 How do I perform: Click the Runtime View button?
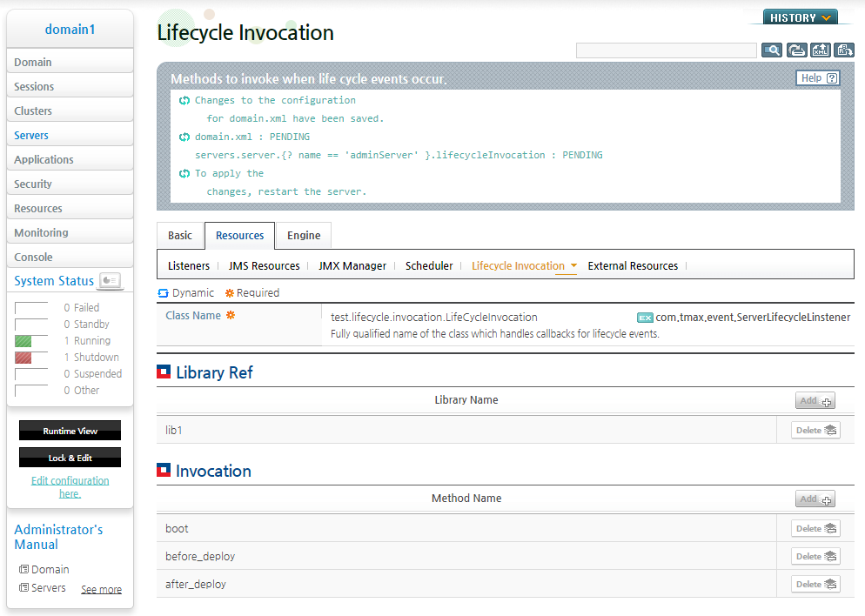point(70,431)
